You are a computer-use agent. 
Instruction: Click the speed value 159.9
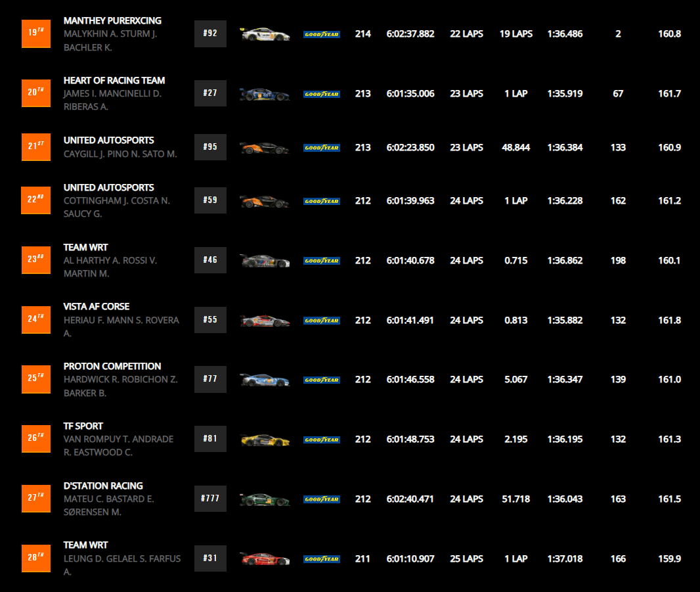(669, 559)
